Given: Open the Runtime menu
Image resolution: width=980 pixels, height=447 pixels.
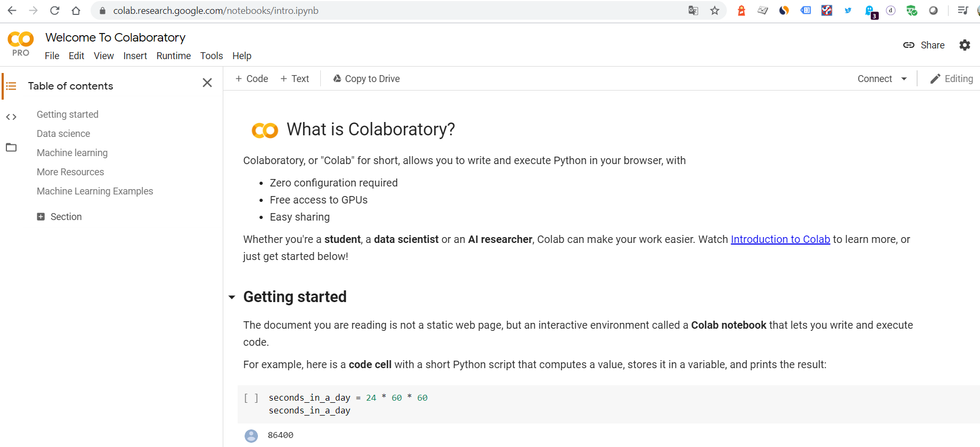Looking at the screenshot, I should tap(173, 56).
